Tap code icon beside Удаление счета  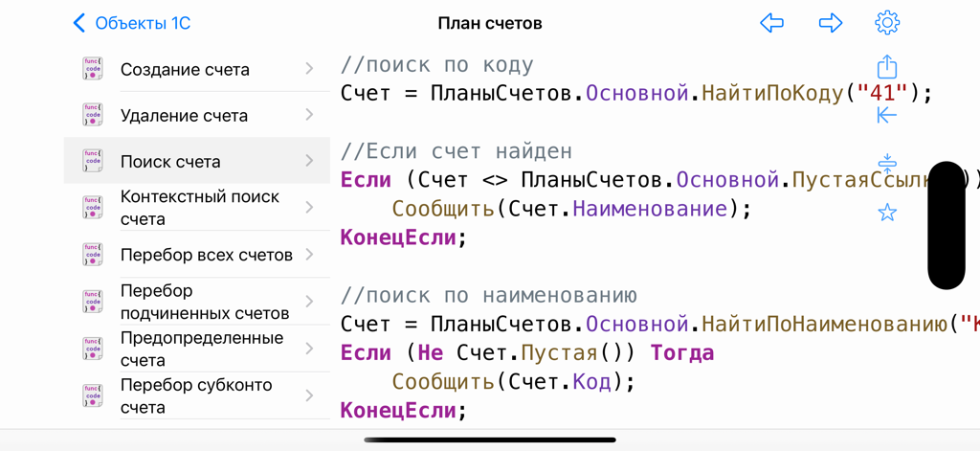[x=93, y=115]
